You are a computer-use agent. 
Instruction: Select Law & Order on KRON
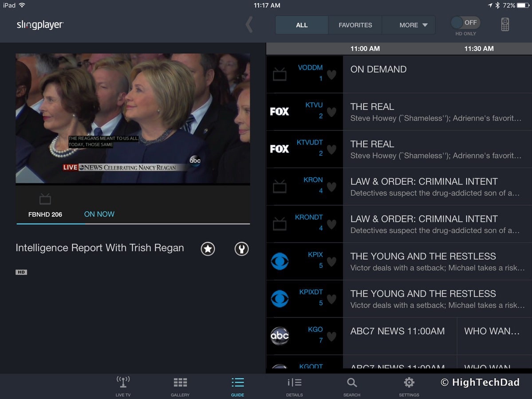[437, 187]
